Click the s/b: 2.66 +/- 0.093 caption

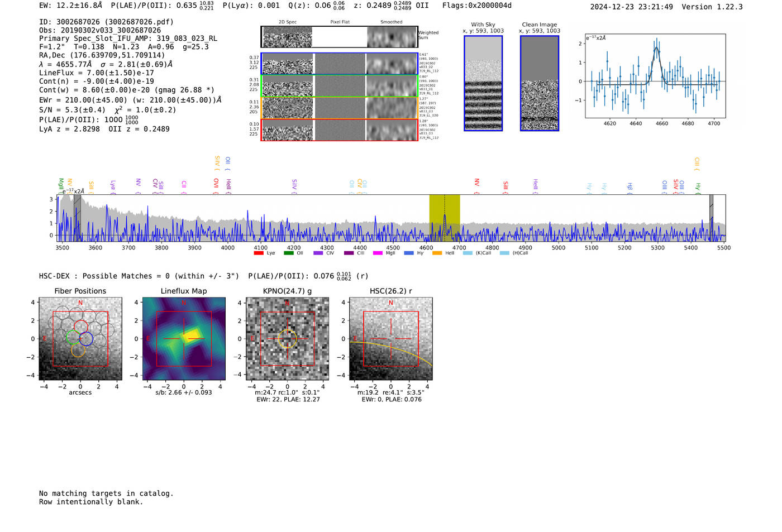coord(184,392)
